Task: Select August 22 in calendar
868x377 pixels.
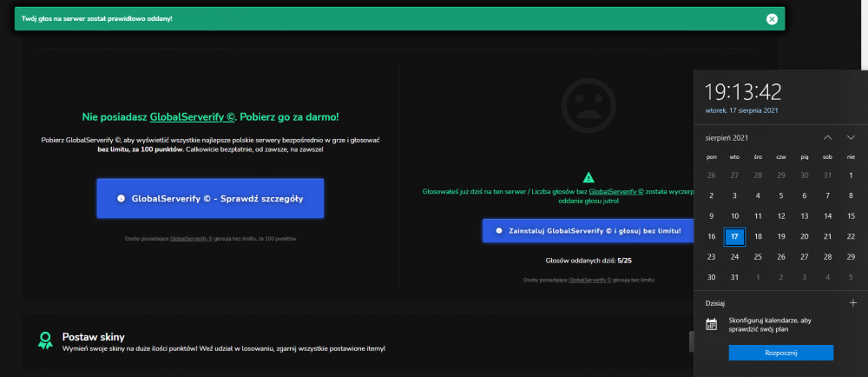Action: pos(851,236)
